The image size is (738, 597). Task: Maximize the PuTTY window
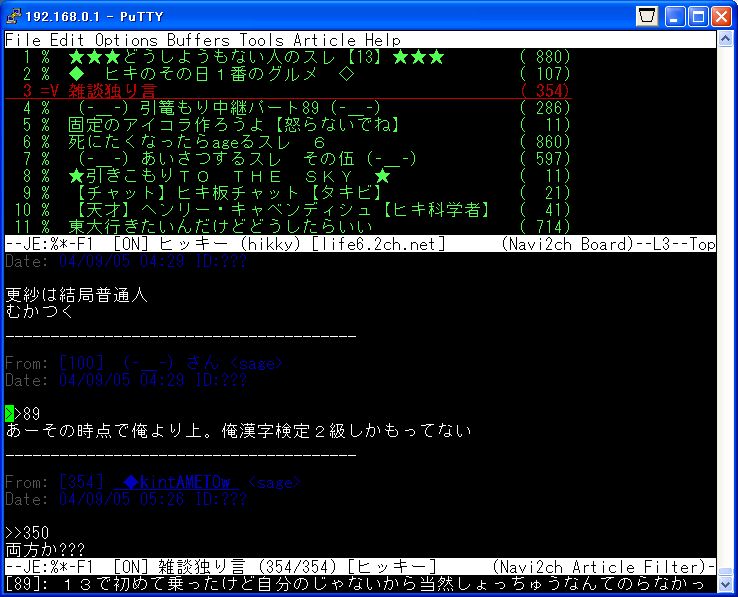point(699,16)
